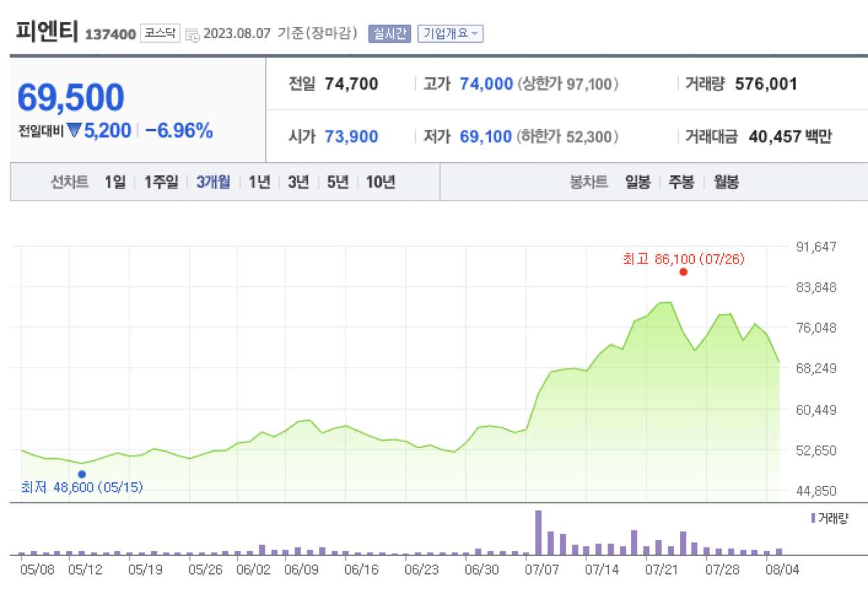Click the 거래량 legend in the volume chart
This screenshot has width=868, height=594.
[x=829, y=518]
